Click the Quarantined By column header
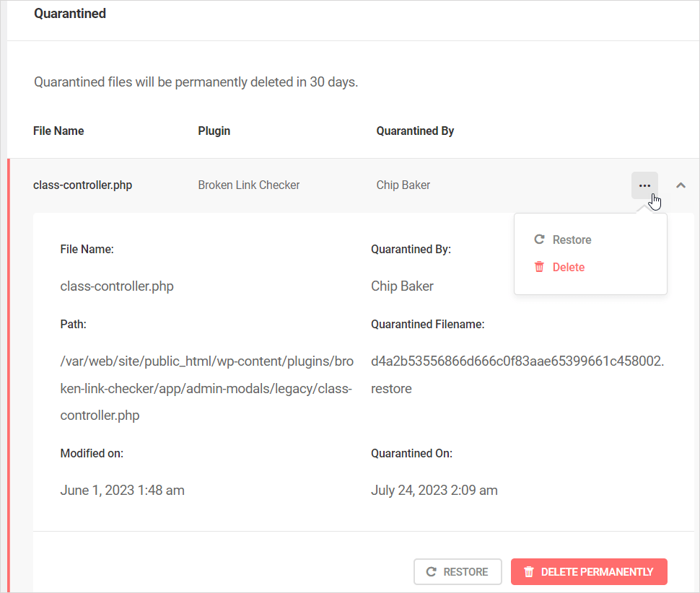 415,131
